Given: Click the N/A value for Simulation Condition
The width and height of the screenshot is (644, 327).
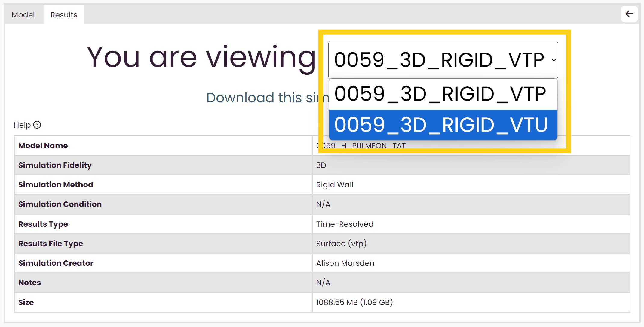Looking at the screenshot, I should point(323,204).
